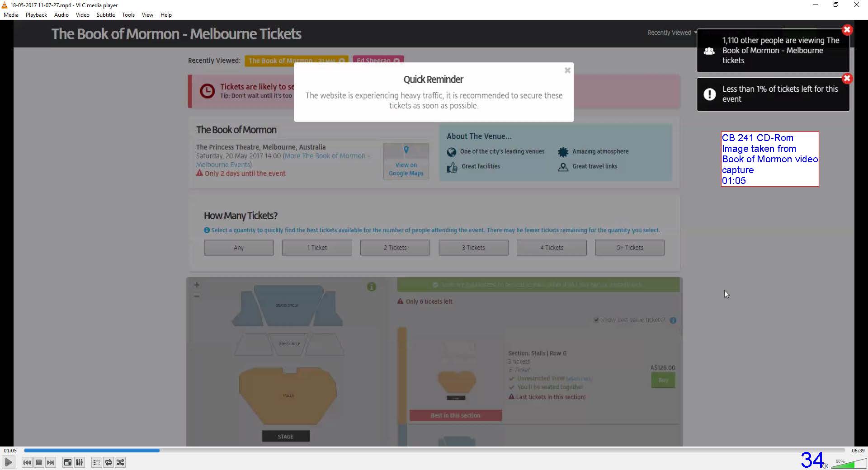The height and width of the screenshot is (470, 868).
Task: Click the Amazing atmosphere star icon
Action: click(x=563, y=152)
